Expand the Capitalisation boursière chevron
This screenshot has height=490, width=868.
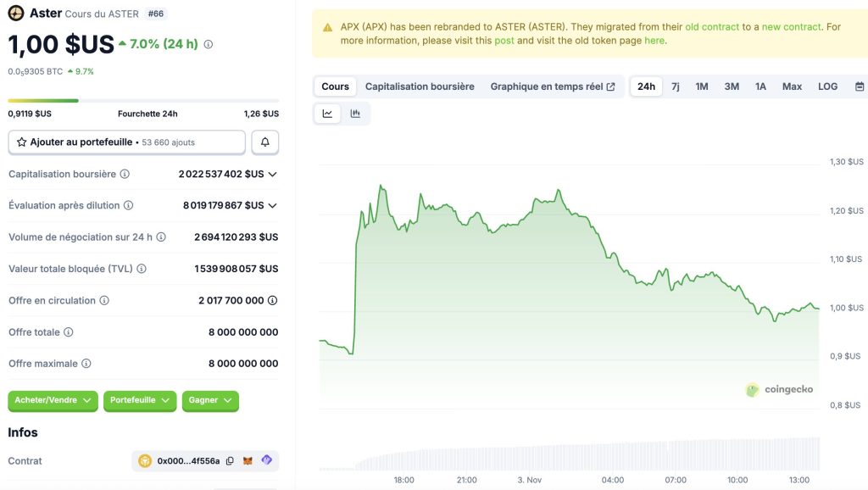coord(271,174)
